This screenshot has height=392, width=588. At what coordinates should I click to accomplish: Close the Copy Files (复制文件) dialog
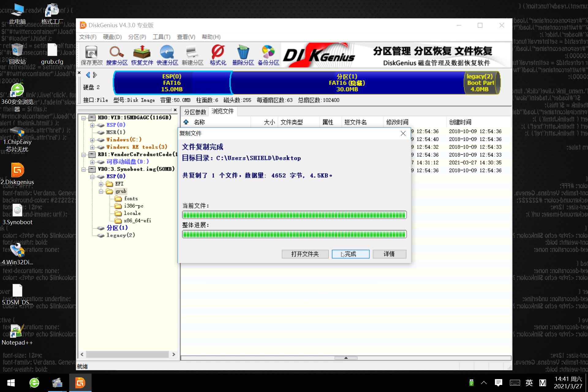[x=403, y=133]
